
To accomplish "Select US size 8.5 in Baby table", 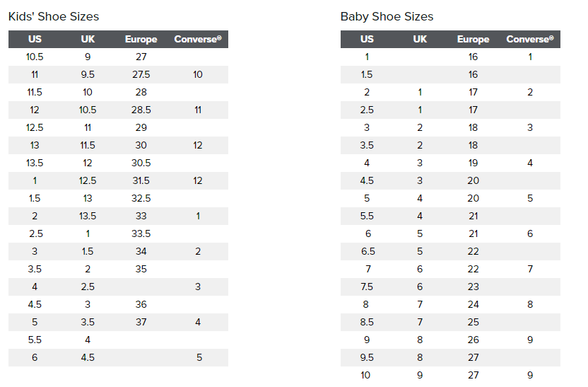I will click(367, 322).
